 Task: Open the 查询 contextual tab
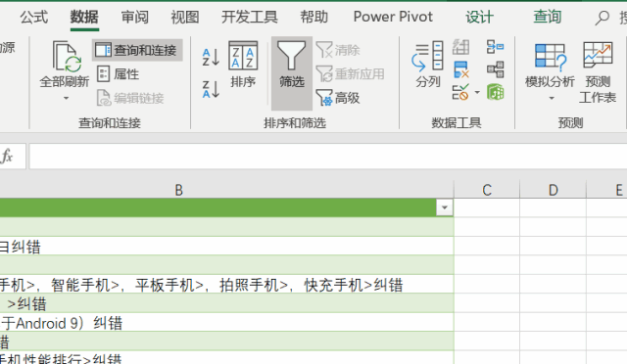tap(548, 18)
